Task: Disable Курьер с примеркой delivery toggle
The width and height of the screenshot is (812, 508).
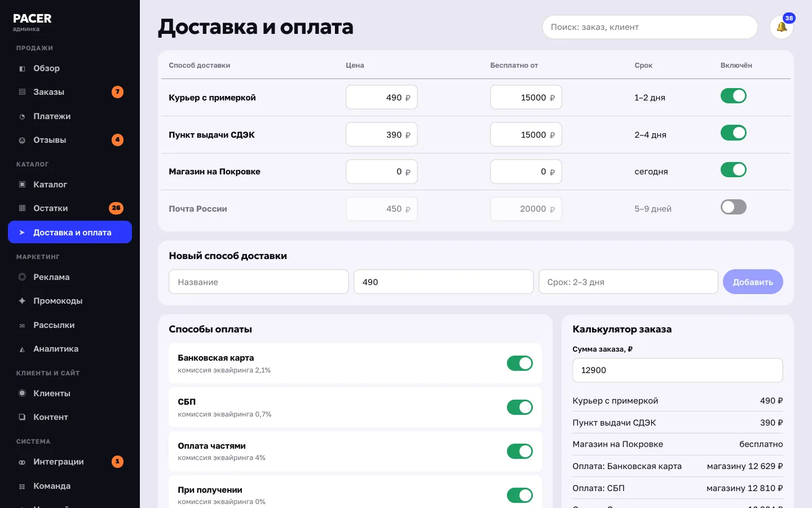Action: coord(733,96)
